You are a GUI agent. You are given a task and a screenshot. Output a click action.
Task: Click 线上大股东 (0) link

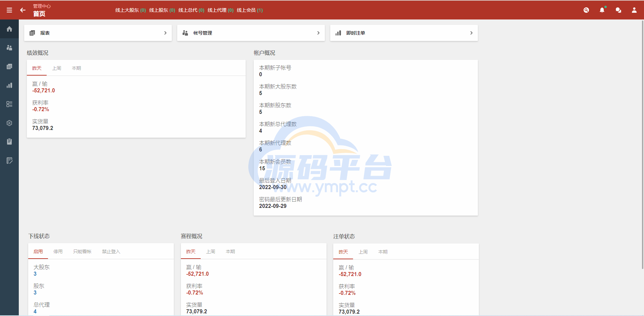coord(131,10)
